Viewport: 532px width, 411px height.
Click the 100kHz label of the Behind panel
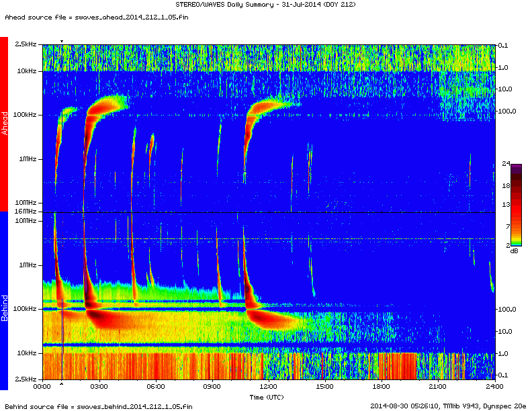point(25,309)
